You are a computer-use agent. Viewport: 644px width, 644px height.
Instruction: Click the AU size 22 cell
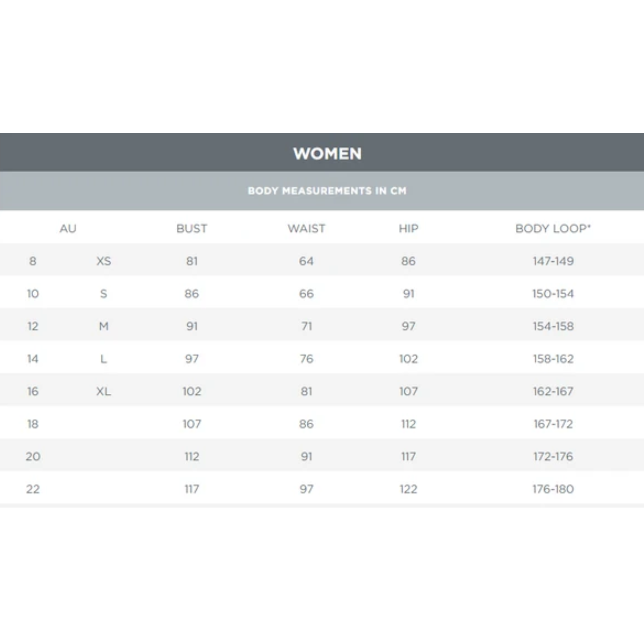pos(33,489)
